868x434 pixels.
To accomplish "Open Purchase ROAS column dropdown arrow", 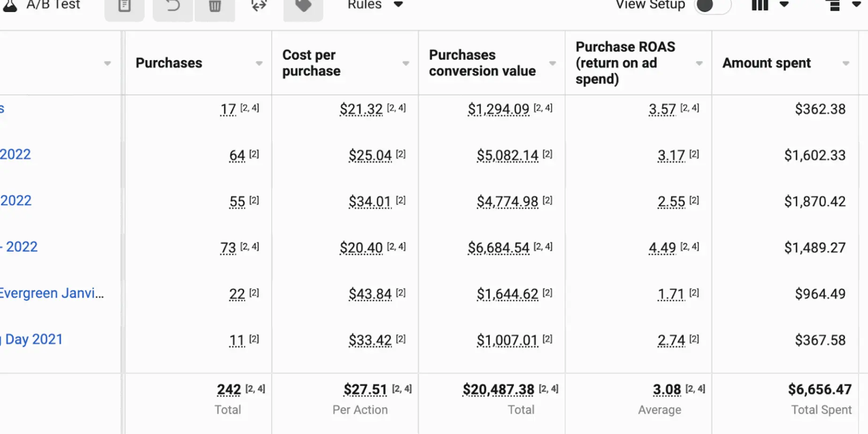I will tap(699, 63).
